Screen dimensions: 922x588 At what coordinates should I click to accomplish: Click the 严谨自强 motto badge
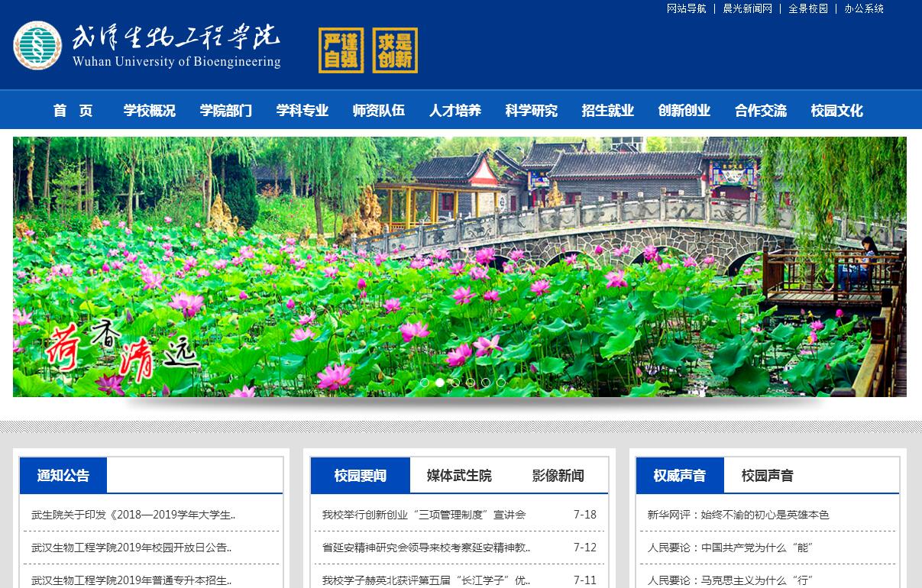click(341, 50)
